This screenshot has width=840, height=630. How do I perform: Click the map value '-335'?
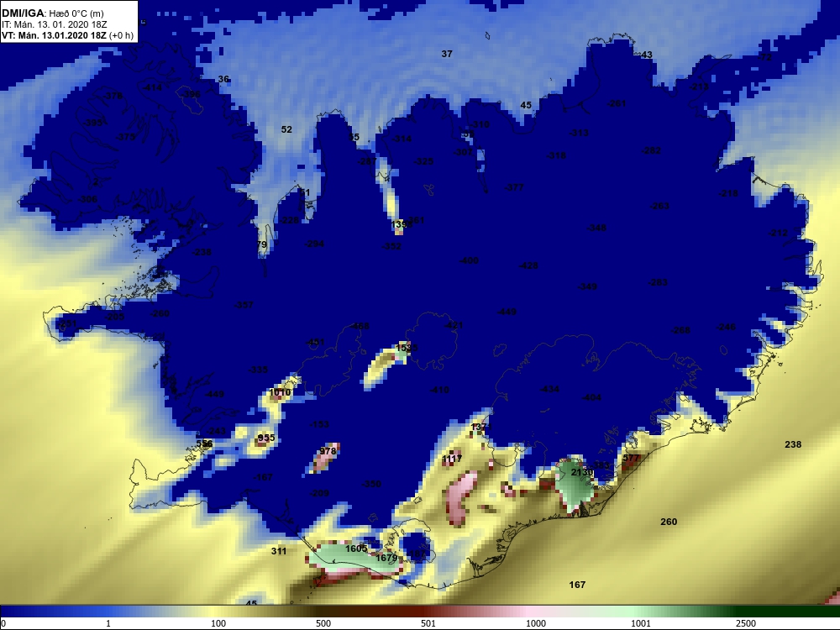click(258, 370)
